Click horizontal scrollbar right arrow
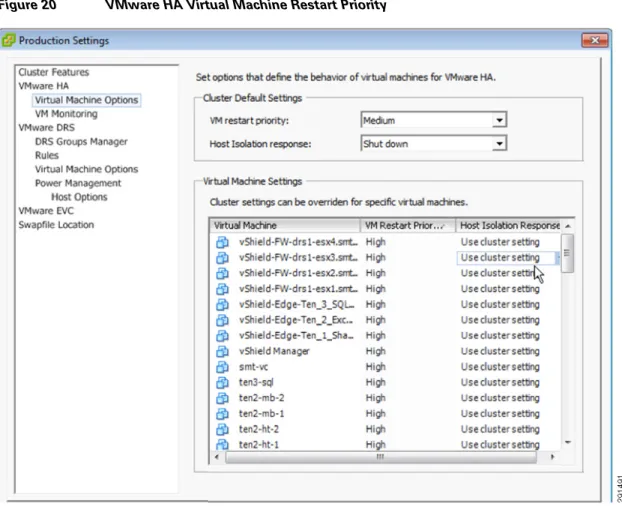Viewport: 622px width, 506px height. point(552,457)
